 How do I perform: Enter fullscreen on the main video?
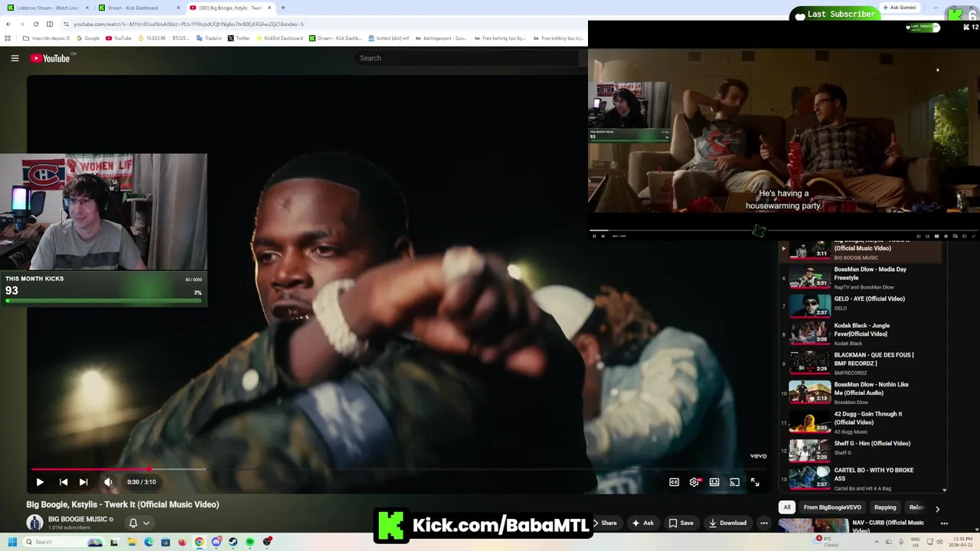755,482
